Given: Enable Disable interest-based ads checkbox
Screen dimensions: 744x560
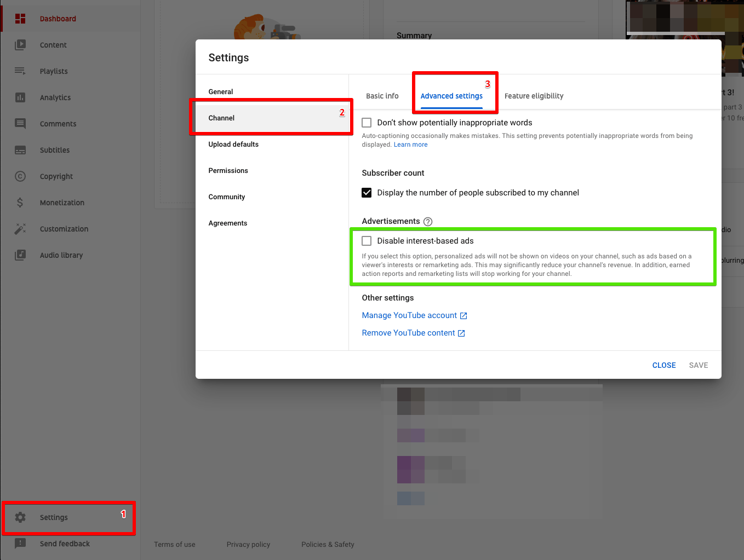Looking at the screenshot, I should (367, 241).
